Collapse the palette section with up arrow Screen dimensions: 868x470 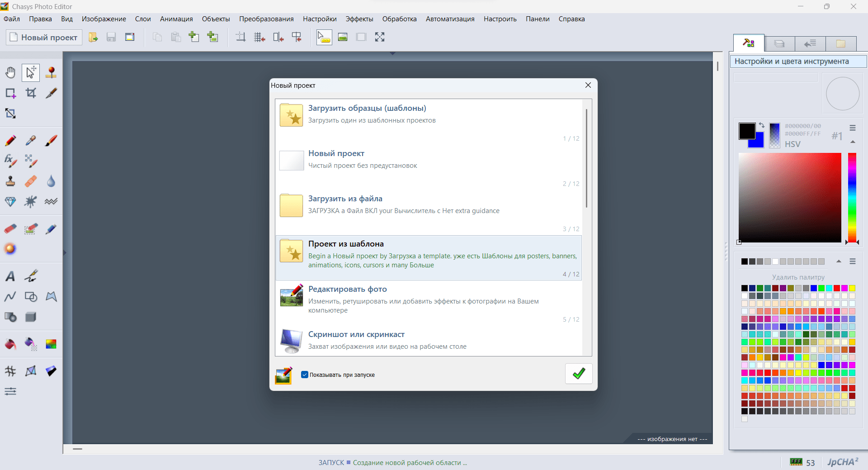click(839, 261)
